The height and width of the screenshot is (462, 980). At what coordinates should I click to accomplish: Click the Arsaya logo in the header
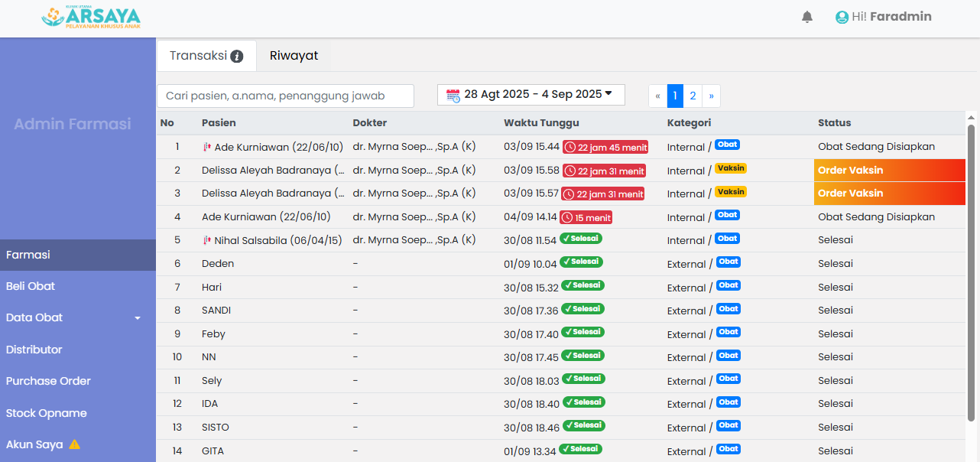[x=91, y=18]
